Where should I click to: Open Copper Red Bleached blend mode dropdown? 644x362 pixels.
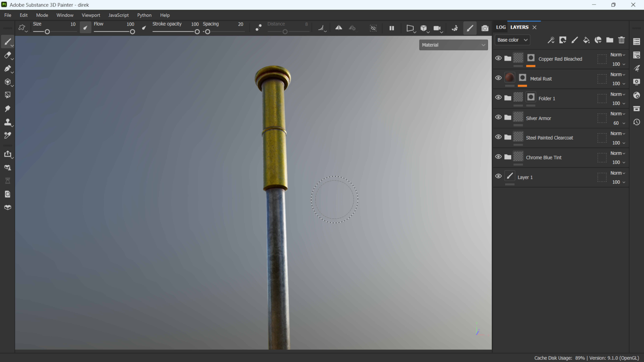tap(618, 55)
